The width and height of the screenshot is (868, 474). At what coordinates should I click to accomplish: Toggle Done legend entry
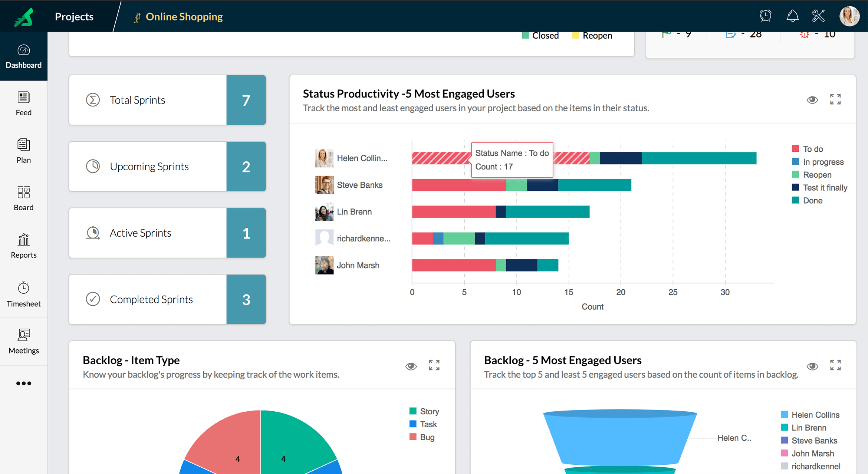(807, 201)
